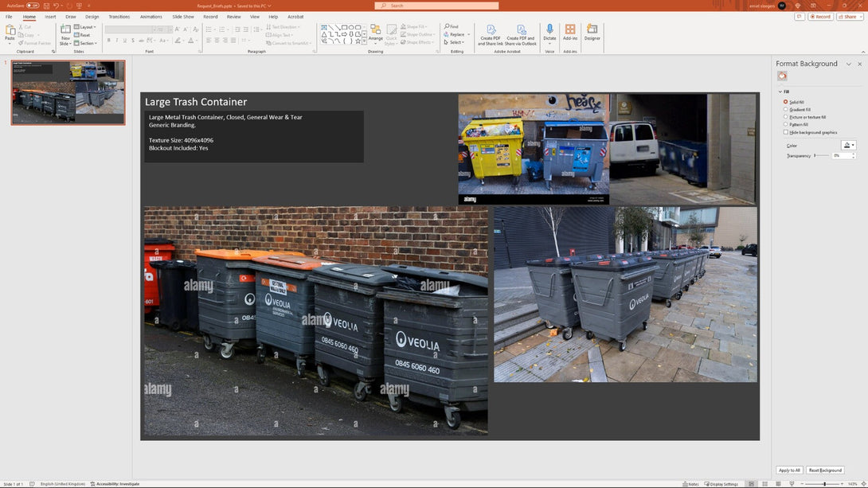
Task: Click the zoom slider in status bar
Action: tap(824, 484)
